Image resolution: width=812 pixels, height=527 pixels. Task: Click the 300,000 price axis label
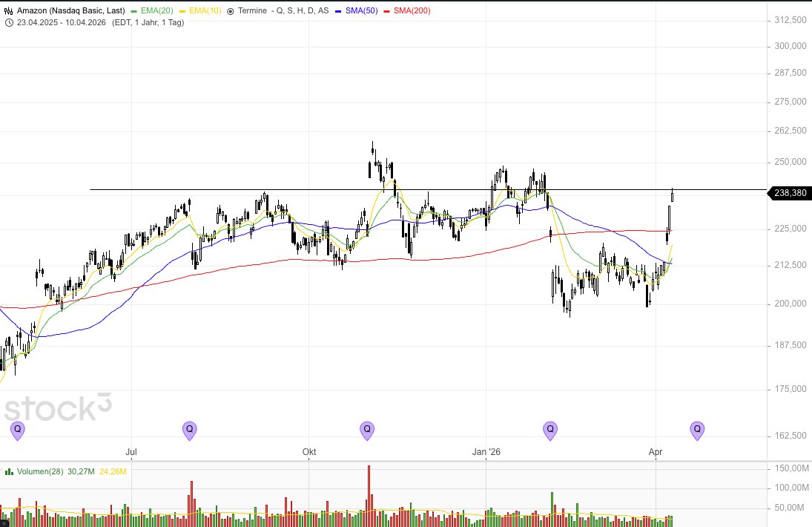coord(790,46)
